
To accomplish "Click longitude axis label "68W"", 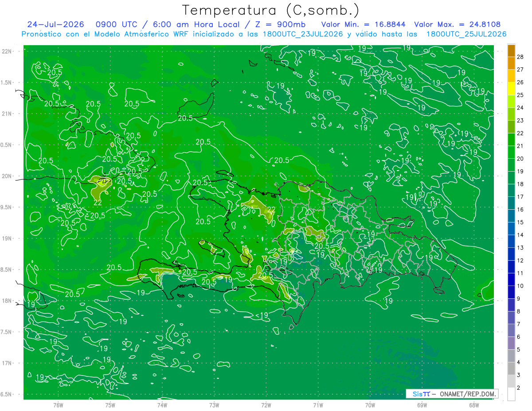I will click(474, 405).
